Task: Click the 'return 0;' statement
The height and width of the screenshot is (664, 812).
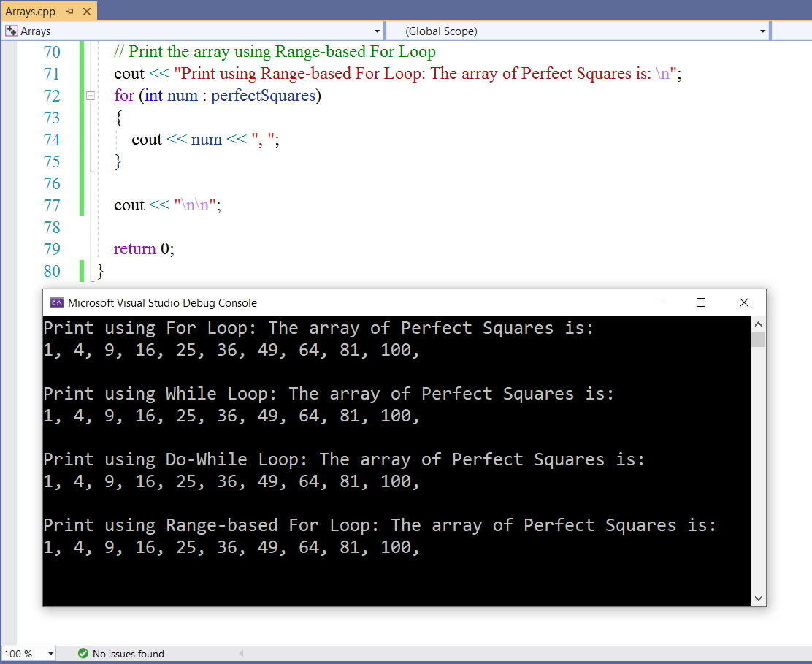Action: (144, 249)
